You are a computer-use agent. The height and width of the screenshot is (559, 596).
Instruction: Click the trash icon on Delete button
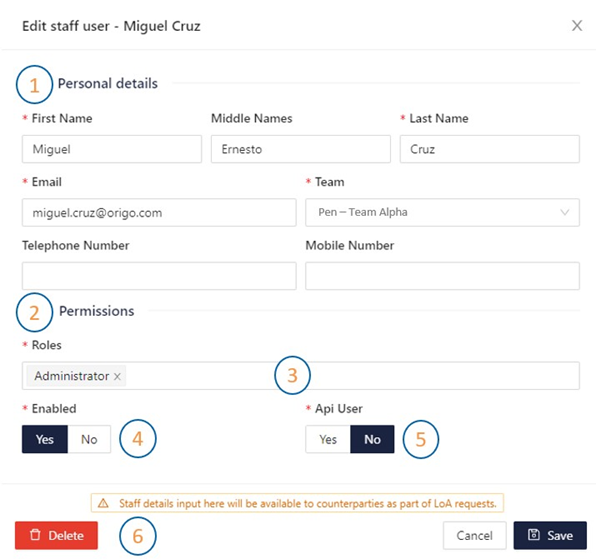35,535
